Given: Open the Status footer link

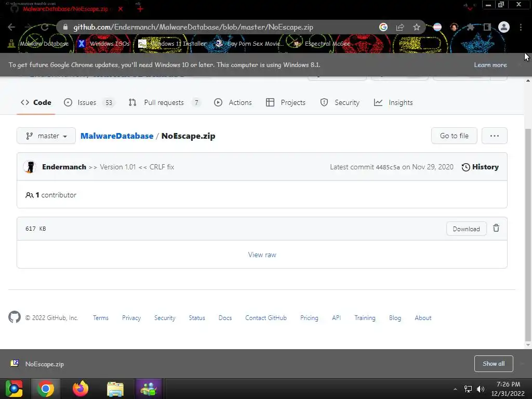Looking at the screenshot, I should pos(197,318).
